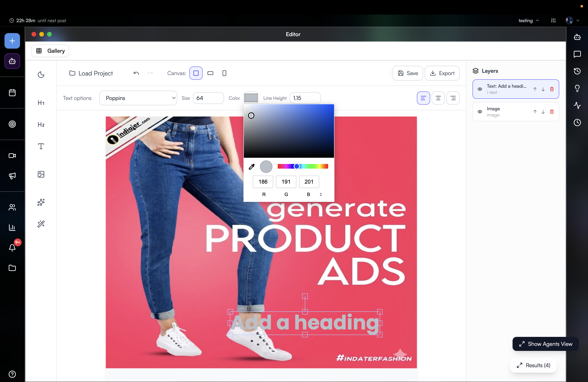This screenshot has height=382, width=588.
Task: Click the hue slider handle
Action: tap(297, 166)
